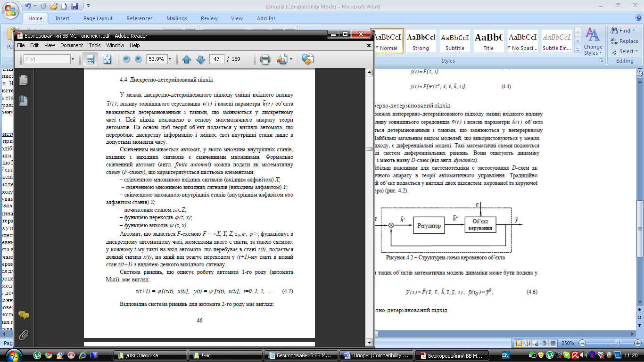
Task: Open the Attachments paperclip panel
Action: [24, 335]
